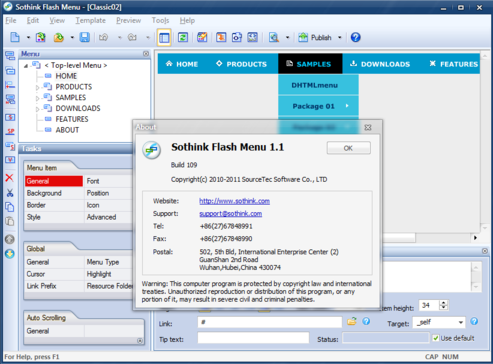Click the folder browse icon next to Link field

click(352, 321)
